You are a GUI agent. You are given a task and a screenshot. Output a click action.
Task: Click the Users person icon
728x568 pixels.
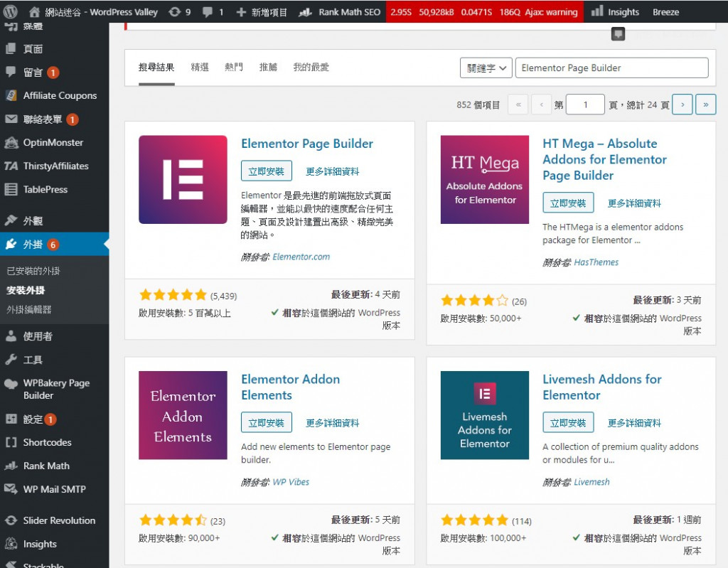[11, 336]
